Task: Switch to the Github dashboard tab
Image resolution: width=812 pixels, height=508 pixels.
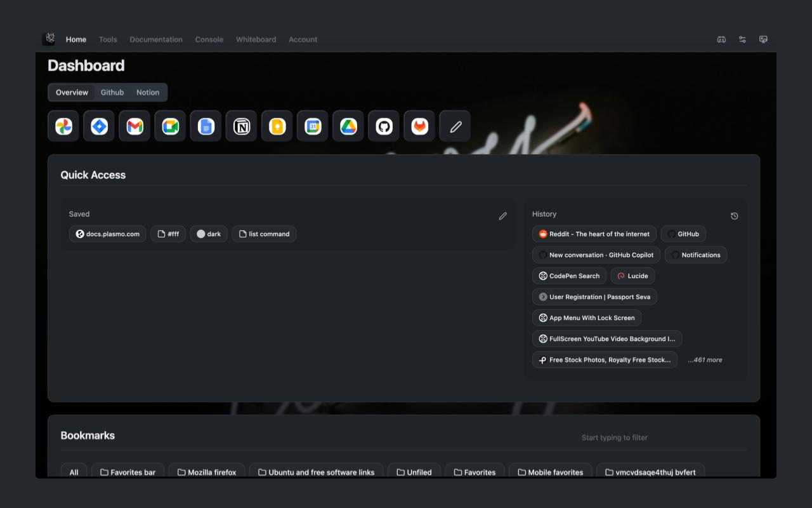Action: 112,92
